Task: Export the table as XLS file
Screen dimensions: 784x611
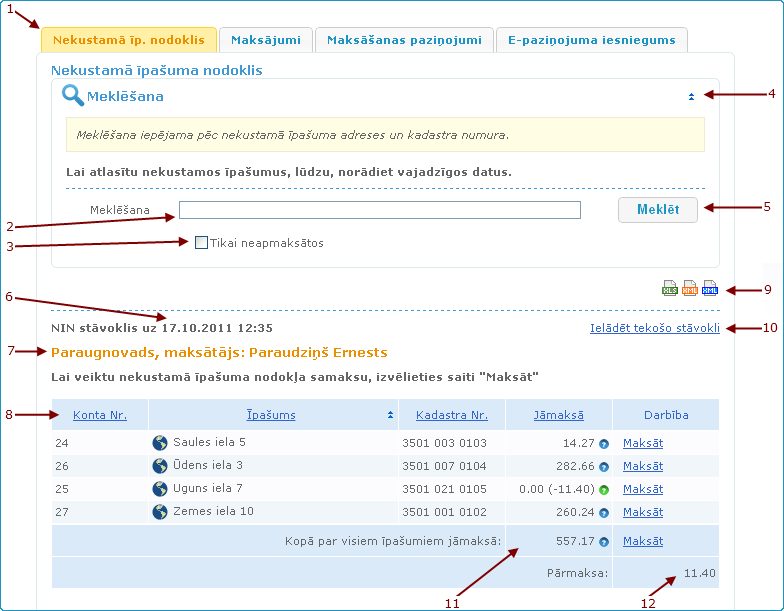Action: click(x=669, y=289)
